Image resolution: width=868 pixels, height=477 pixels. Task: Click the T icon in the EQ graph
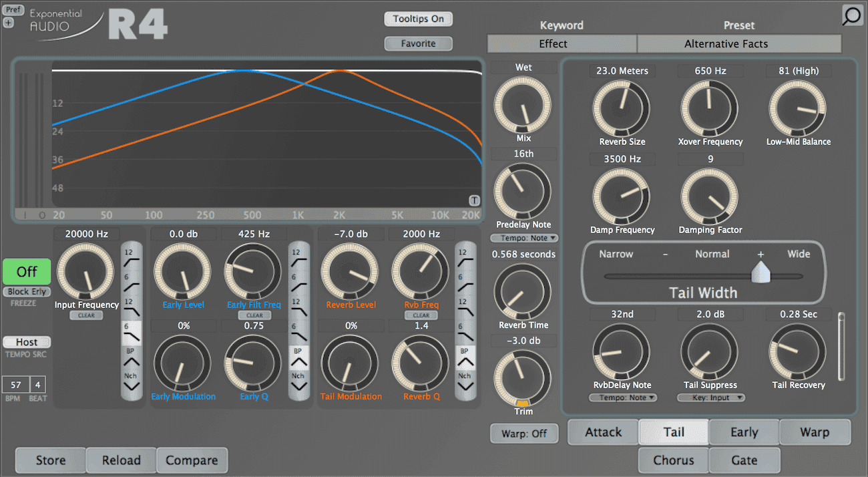(474, 200)
